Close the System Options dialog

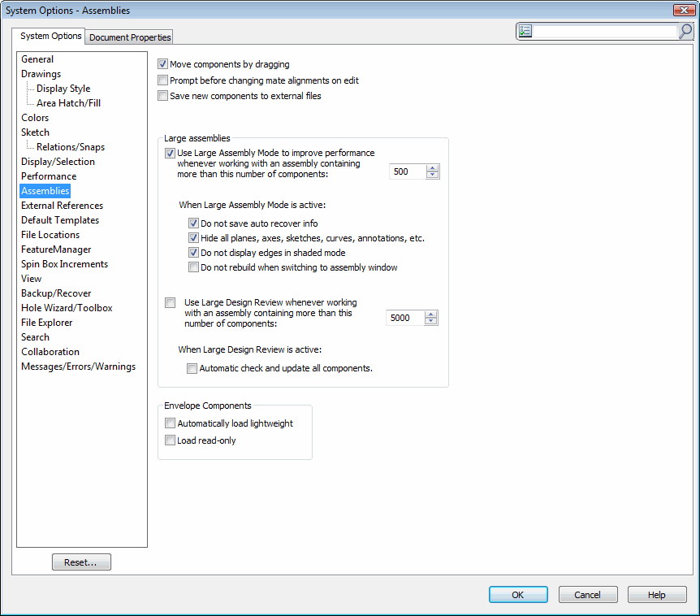pos(684,10)
